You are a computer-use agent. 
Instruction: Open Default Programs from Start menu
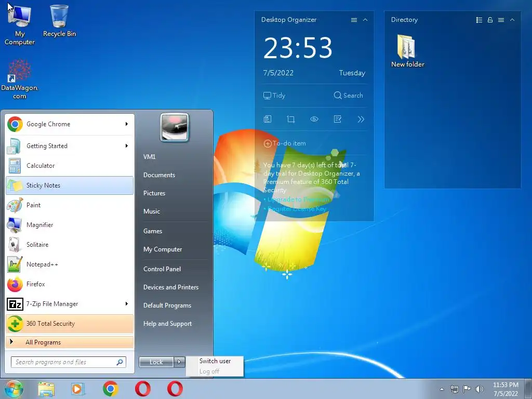tap(167, 305)
